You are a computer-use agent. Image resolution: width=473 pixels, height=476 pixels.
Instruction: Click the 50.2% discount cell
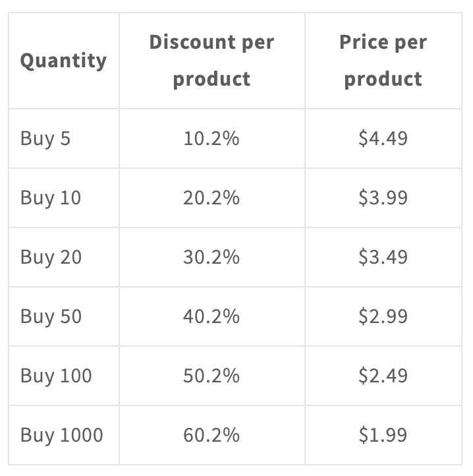[211, 376]
